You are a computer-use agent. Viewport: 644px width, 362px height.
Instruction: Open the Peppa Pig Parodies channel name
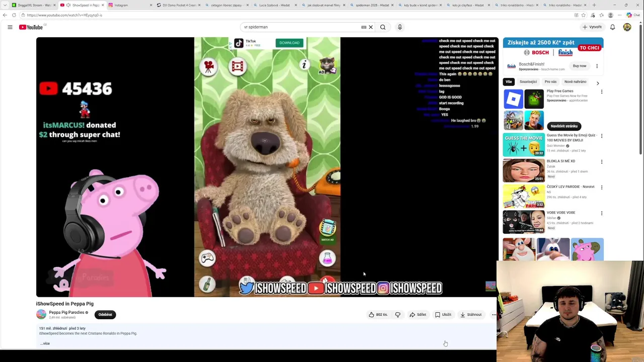[x=66, y=312]
